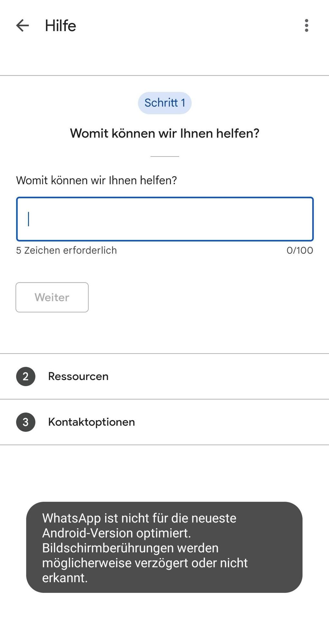
Task: Click the '5 Zeichen erforderlich' hint text
Action: (66, 250)
